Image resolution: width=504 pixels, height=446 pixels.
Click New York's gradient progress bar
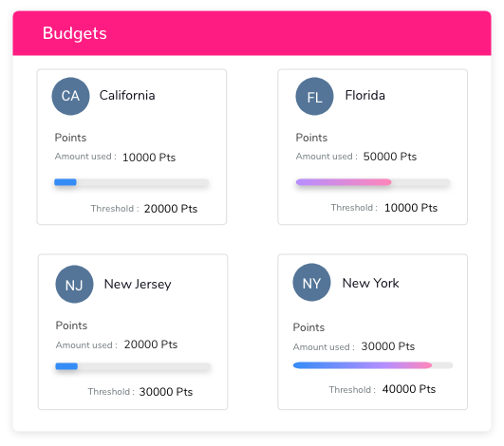coord(373,365)
